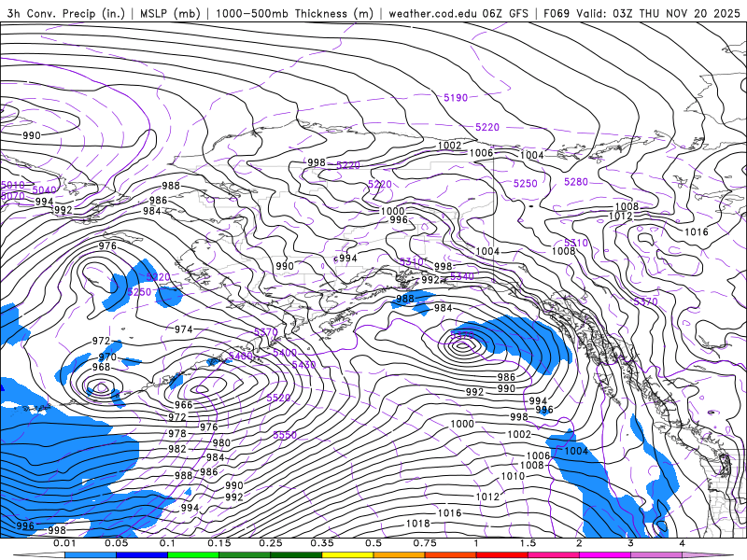Pick the red 1 inch legend swatch
747x560 pixels.
coord(502,555)
